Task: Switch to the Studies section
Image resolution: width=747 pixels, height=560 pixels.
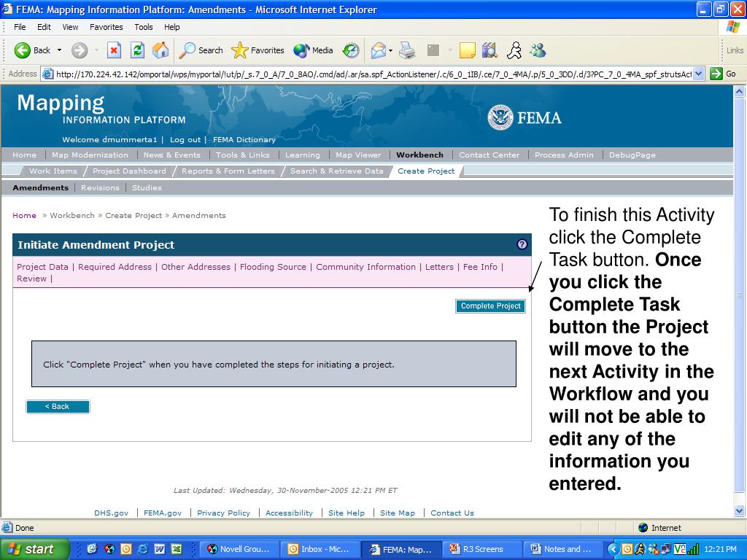Action: coord(147,187)
